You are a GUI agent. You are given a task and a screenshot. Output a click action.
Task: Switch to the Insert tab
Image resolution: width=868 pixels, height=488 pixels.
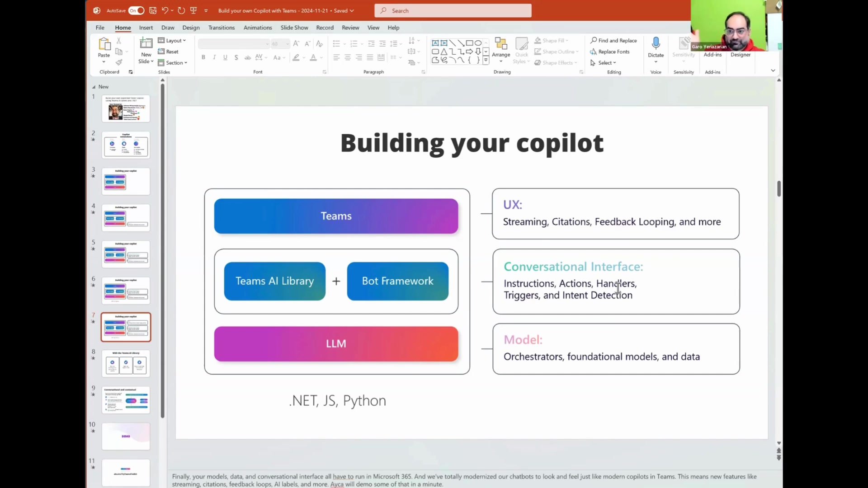click(x=146, y=28)
